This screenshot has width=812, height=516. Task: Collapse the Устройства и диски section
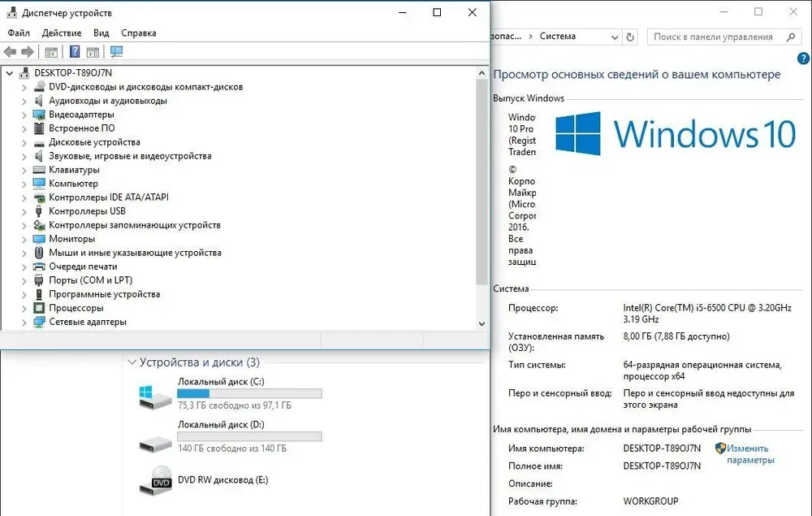coord(130,362)
